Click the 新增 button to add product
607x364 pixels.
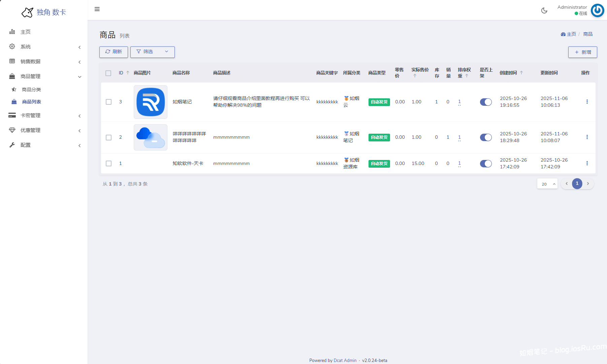pos(582,52)
